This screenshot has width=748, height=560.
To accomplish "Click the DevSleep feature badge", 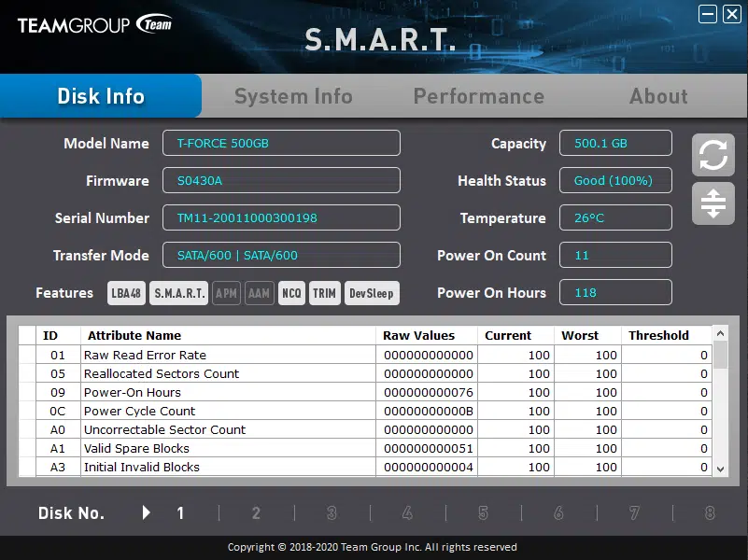I will (371, 293).
